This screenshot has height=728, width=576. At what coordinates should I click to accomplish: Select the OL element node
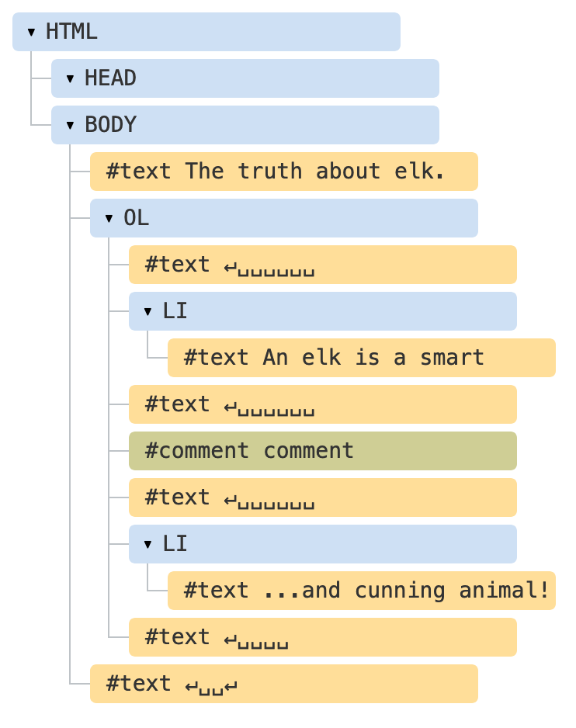pyautogui.click(x=284, y=218)
